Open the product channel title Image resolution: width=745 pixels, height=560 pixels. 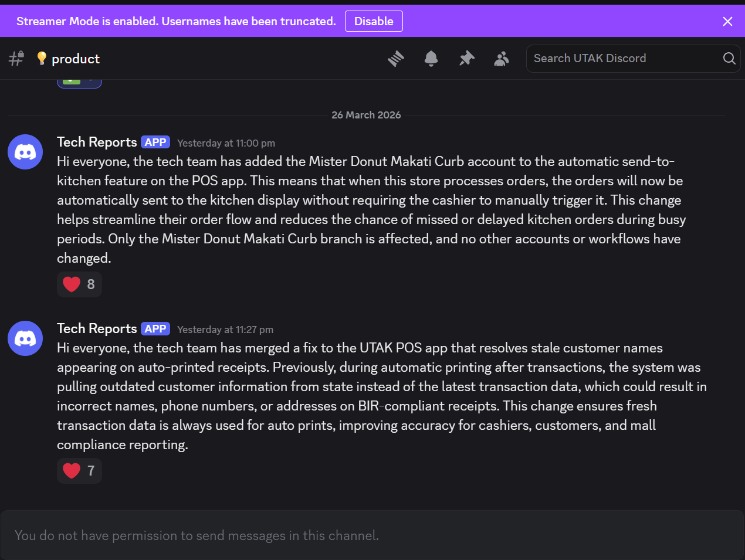(75, 58)
